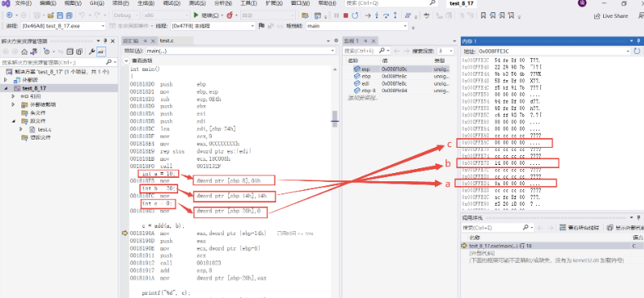Click the Pending Changes Filter clock icon
The width and height of the screenshot is (644, 298).
point(47,51)
